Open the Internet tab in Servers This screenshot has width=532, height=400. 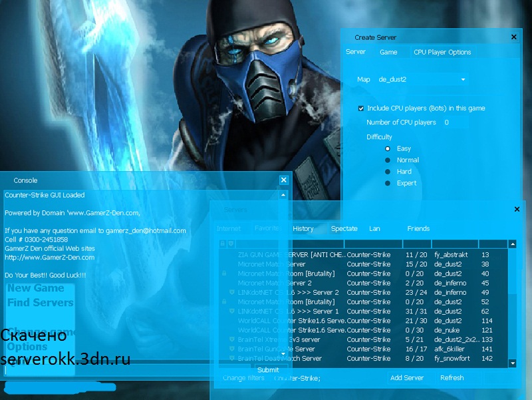click(x=228, y=228)
